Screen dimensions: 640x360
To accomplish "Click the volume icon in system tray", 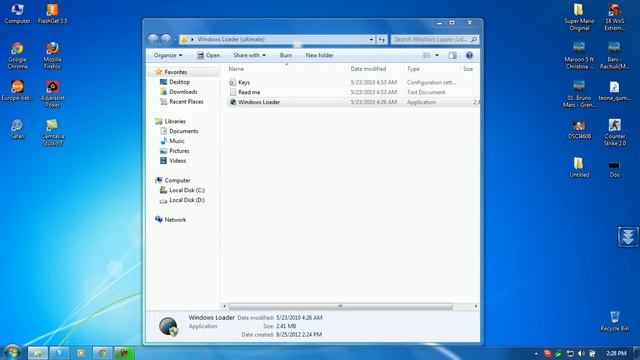I will pos(581,353).
